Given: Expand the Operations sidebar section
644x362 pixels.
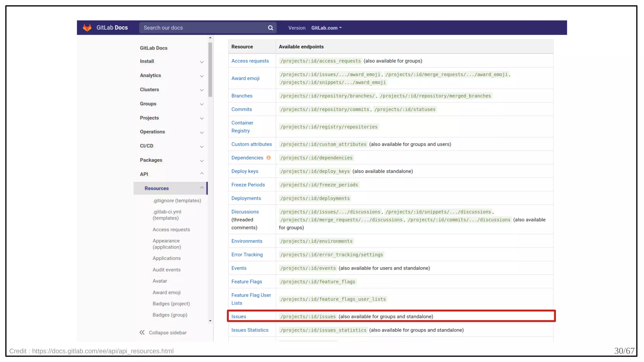Looking at the screenshot, I should tap(202, 133).
